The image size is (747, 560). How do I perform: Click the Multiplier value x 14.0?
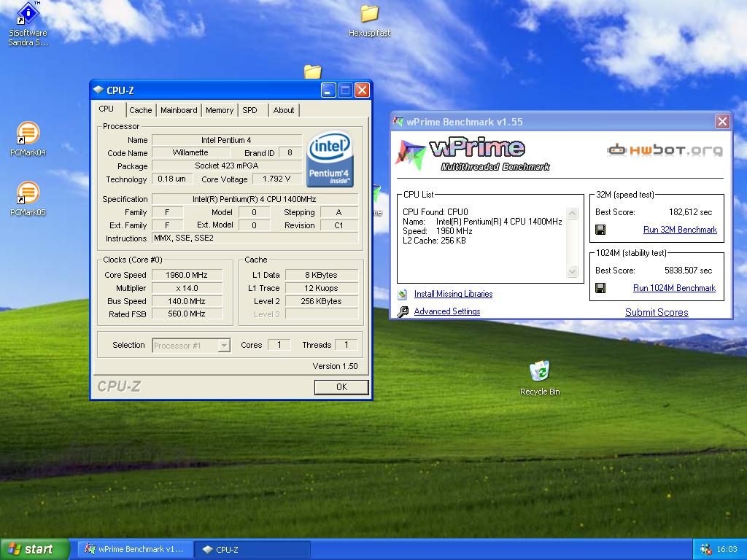click(187, 288)
